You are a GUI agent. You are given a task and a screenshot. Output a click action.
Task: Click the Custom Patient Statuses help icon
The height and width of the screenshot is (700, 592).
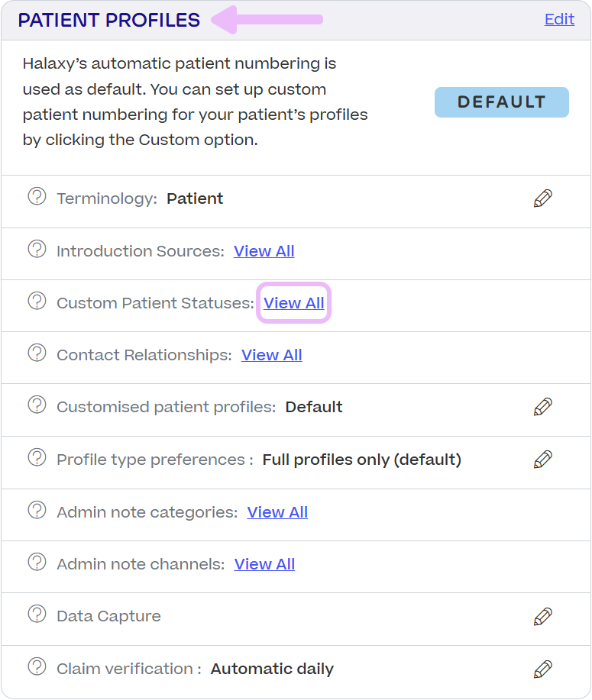(x=37, y=303)
